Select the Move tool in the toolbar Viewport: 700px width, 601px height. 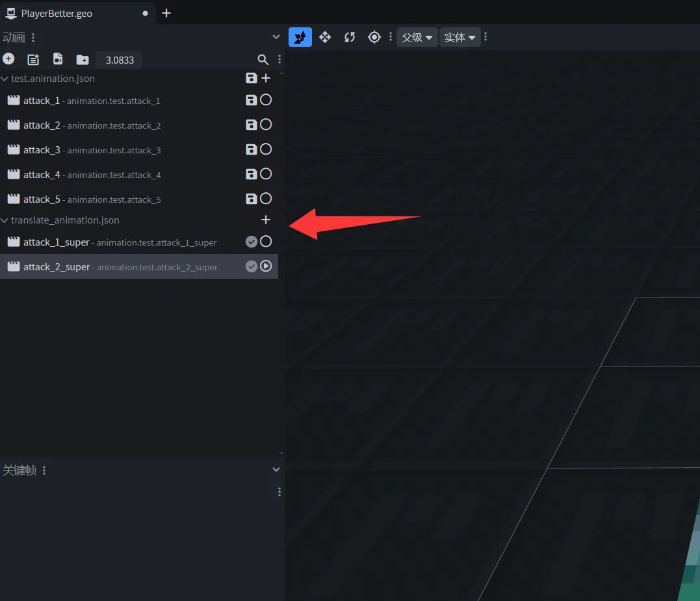click(325, 37)
